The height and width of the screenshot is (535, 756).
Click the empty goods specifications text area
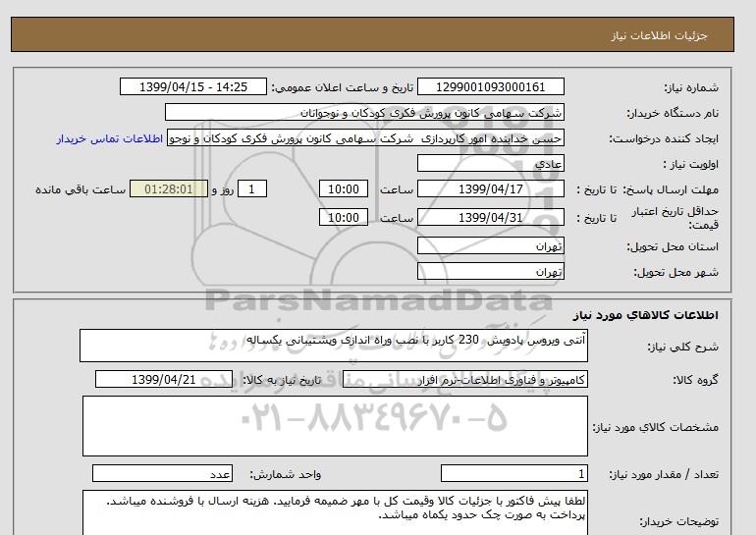tap(335, 426)
